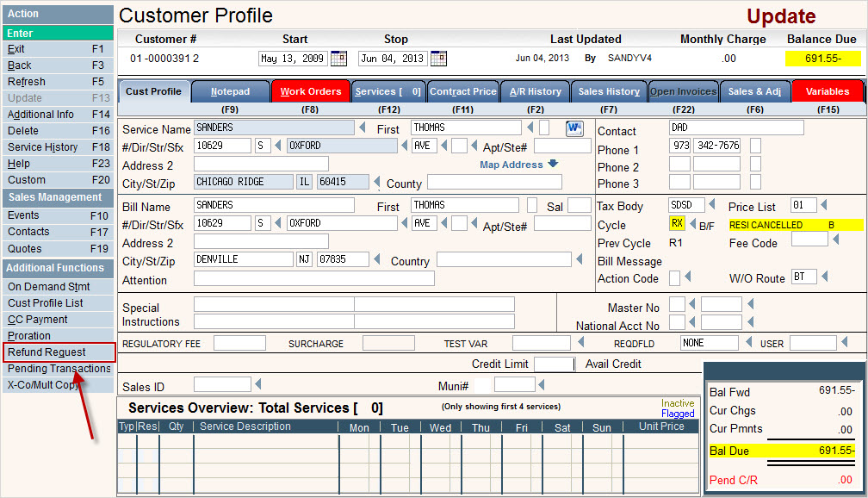Viewport: 868px width, 498px height.
Task: Click the REGULATORY FEE input field
Action: tap(239, 343)
